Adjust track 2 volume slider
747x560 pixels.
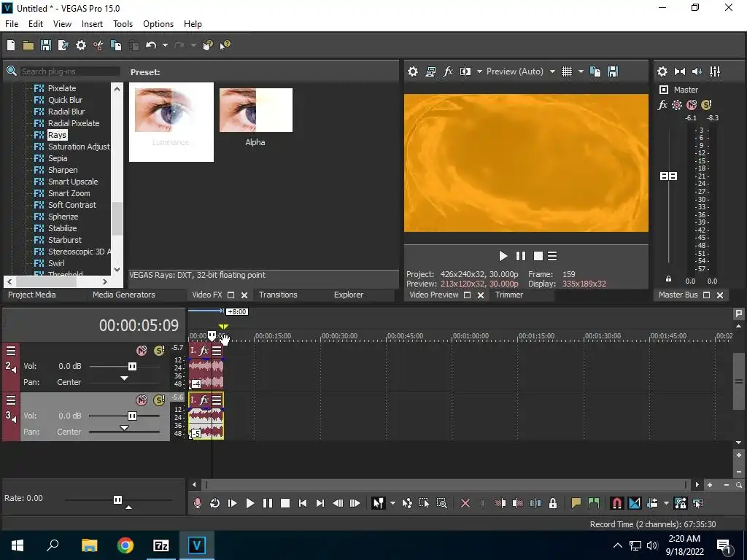click(x=132, y=366)
